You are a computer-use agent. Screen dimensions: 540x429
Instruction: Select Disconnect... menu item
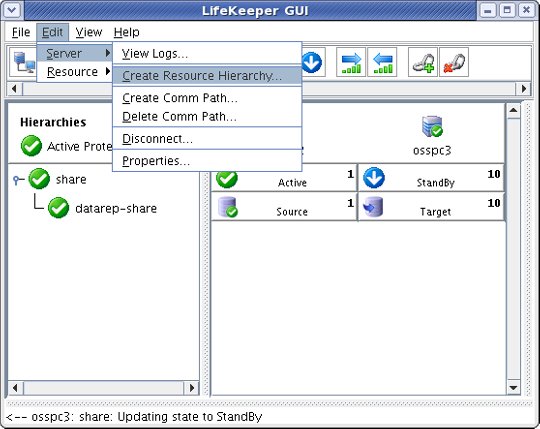click(207, 138)
